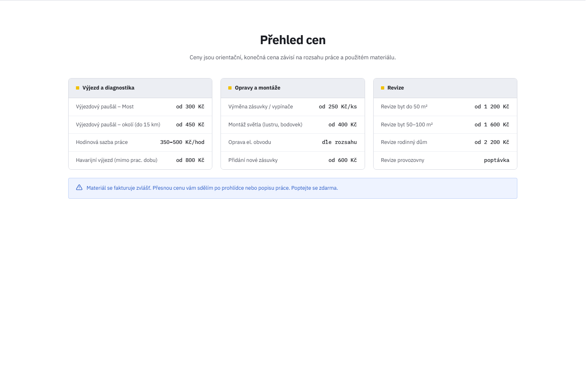The width and height of the screenshot is (588, 368).
Task: Select Havarijní výjezd (mimo prac. dobu) row
Action: pos(140,160)
